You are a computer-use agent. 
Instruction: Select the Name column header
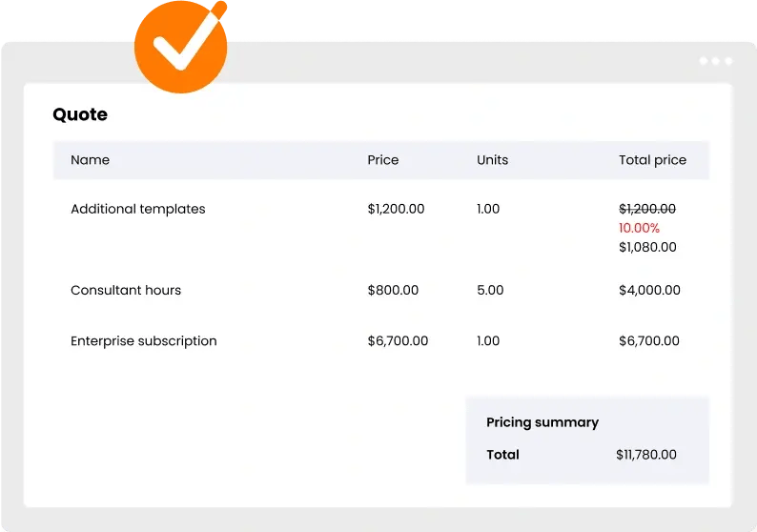point(90,160)
